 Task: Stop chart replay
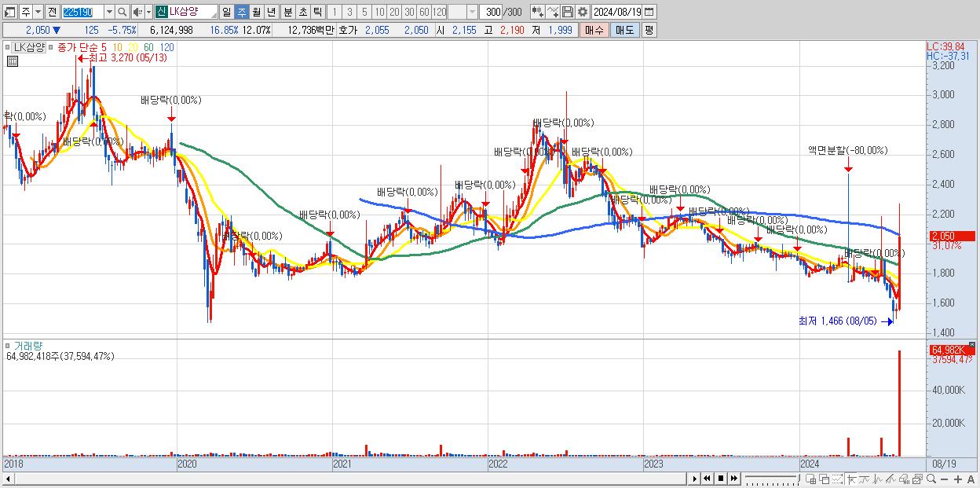(720, 479)
